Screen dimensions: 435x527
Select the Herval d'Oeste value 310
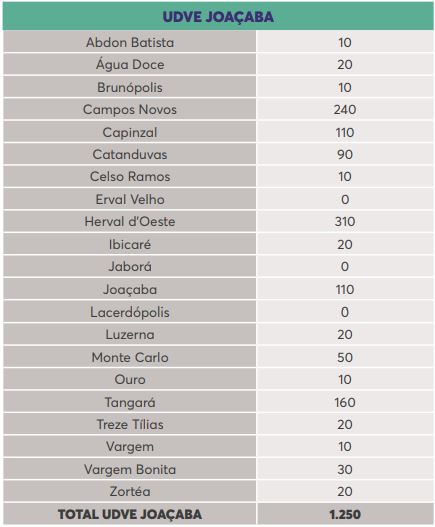point(345,222)
